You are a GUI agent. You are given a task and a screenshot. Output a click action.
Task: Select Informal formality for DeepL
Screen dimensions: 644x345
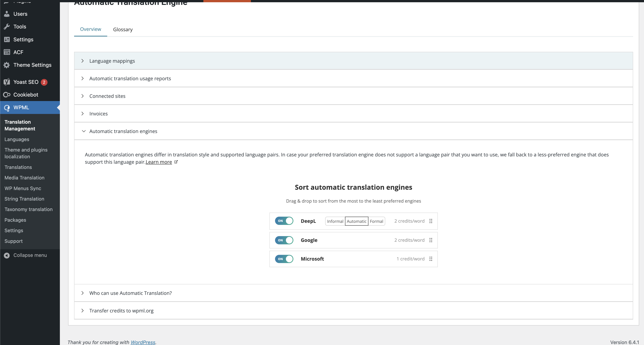click(x=335, y=221)
